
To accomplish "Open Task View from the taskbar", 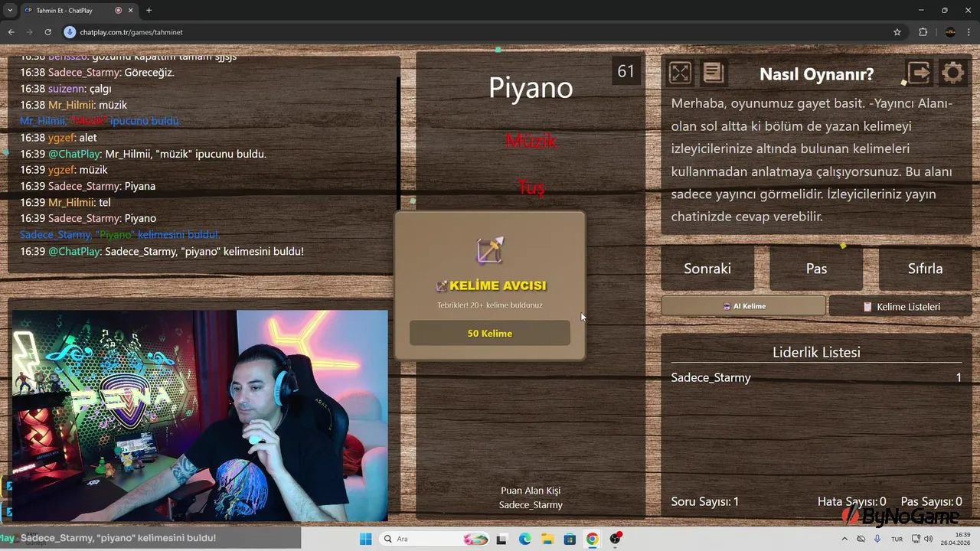I will click(501, 539).
